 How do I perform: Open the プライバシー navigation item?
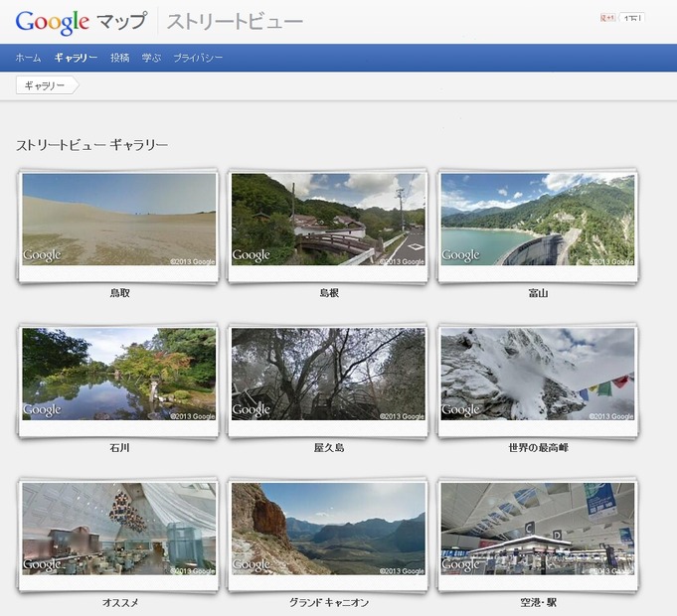pos(198,58)
